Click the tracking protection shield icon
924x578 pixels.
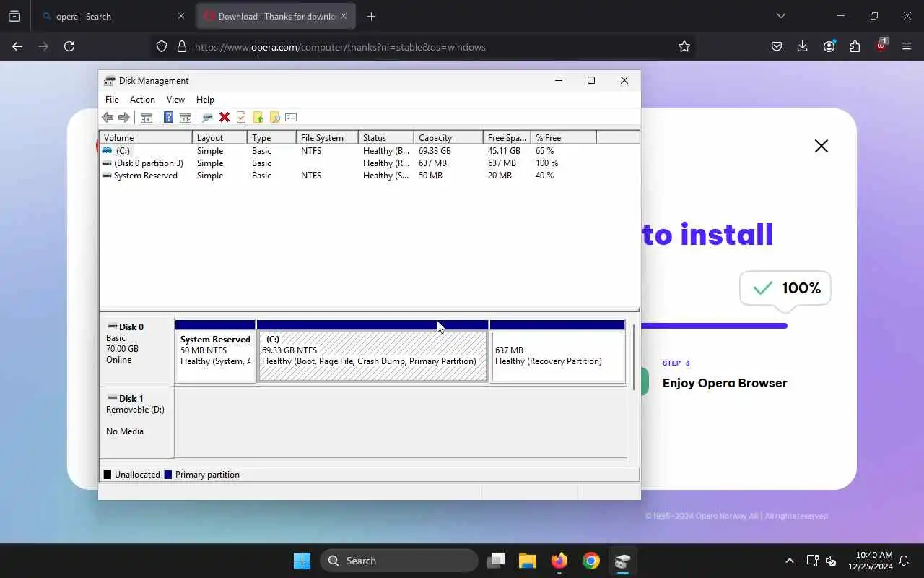(162, 46)
